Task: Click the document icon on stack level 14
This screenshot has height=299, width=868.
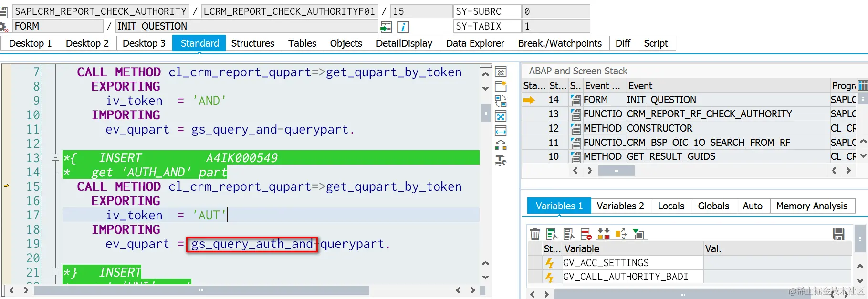Action: pyautogui.click(x=576, y=100)
